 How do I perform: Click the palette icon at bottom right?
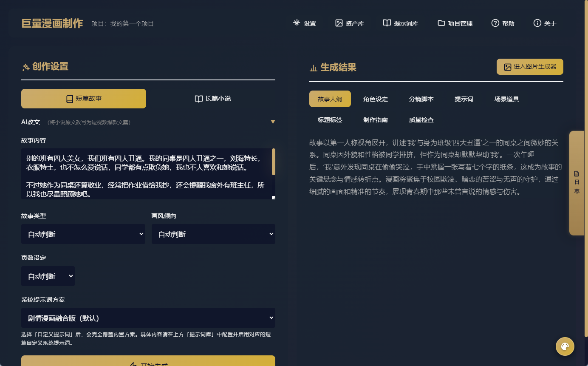click(x=565, y=346)
